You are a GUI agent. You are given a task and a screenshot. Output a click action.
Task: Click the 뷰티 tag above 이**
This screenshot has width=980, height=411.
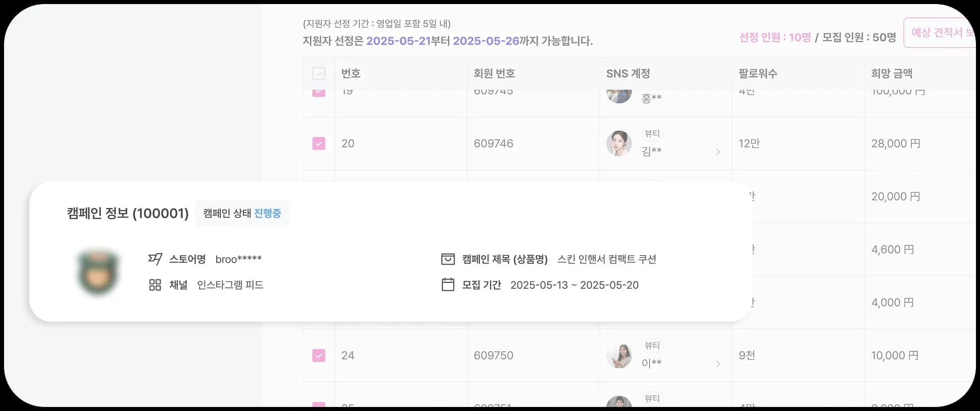click(x=652, y=346)
